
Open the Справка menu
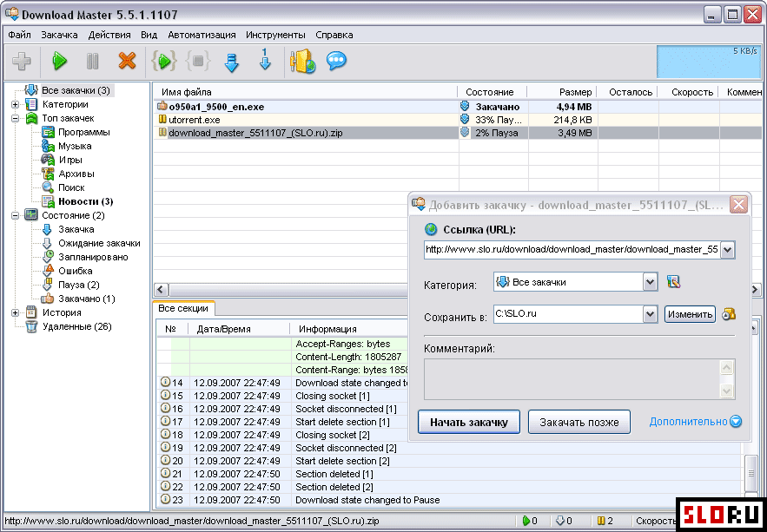[334, 36]
